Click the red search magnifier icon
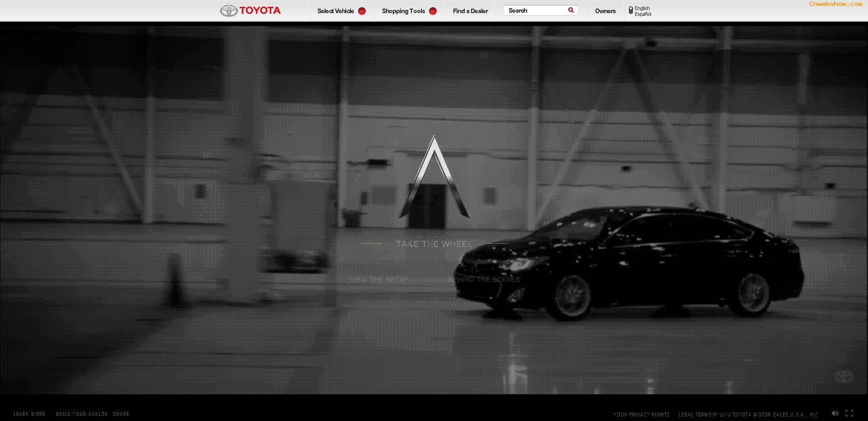Viewport: 868px width, 421px height. [x=571, y=10]
